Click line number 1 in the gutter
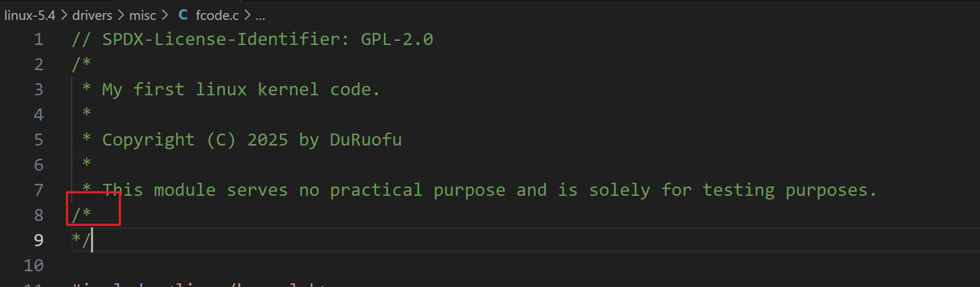The width and height of the screenshot is (980, 287). (39, 39)
